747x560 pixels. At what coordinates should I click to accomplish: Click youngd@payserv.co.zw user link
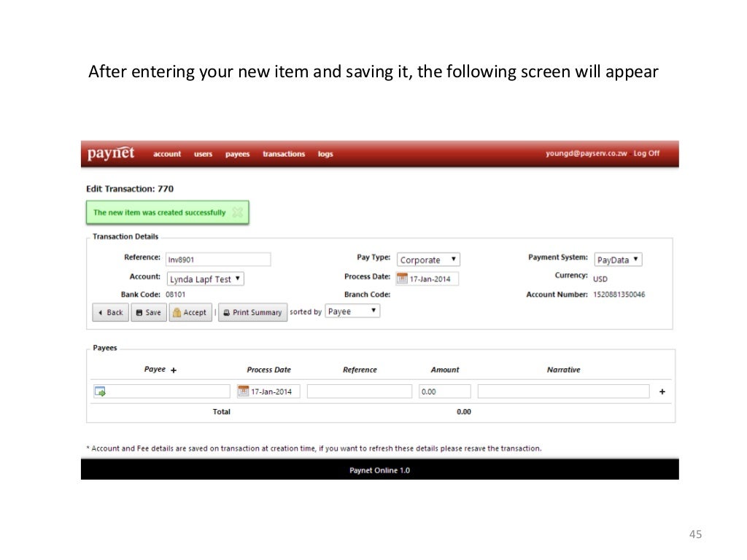click(x=586, y=153)
